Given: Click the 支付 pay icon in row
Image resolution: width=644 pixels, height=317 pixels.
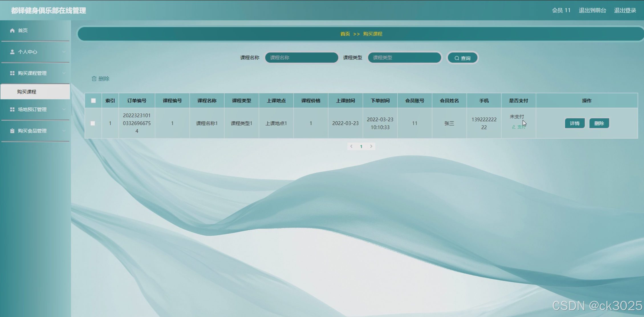Looking at the screenshot, I should pos(514,127).
